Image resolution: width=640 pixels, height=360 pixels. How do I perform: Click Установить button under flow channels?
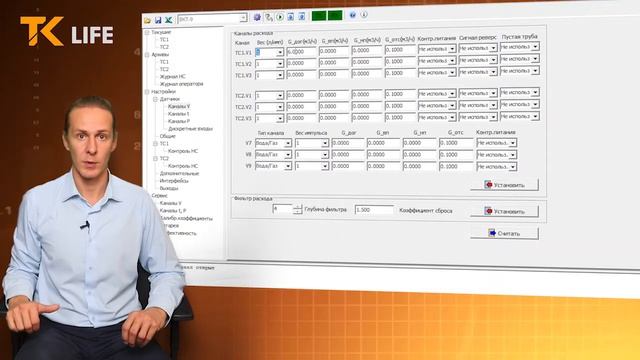click(504, 185)
